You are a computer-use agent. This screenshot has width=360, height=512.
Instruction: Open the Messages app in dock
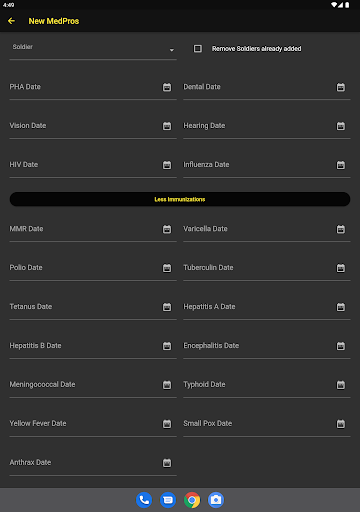168,500
